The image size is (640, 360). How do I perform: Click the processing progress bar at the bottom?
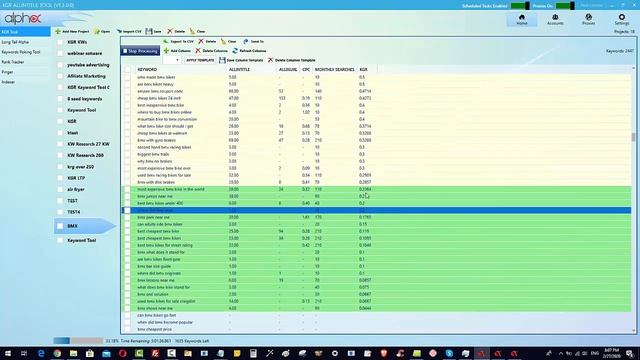pyautogui.click(x=78, y=341)
